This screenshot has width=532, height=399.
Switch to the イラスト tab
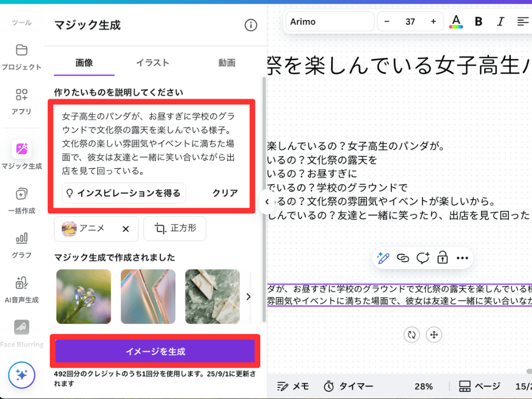pyautogui.click(x=153, y=63)
